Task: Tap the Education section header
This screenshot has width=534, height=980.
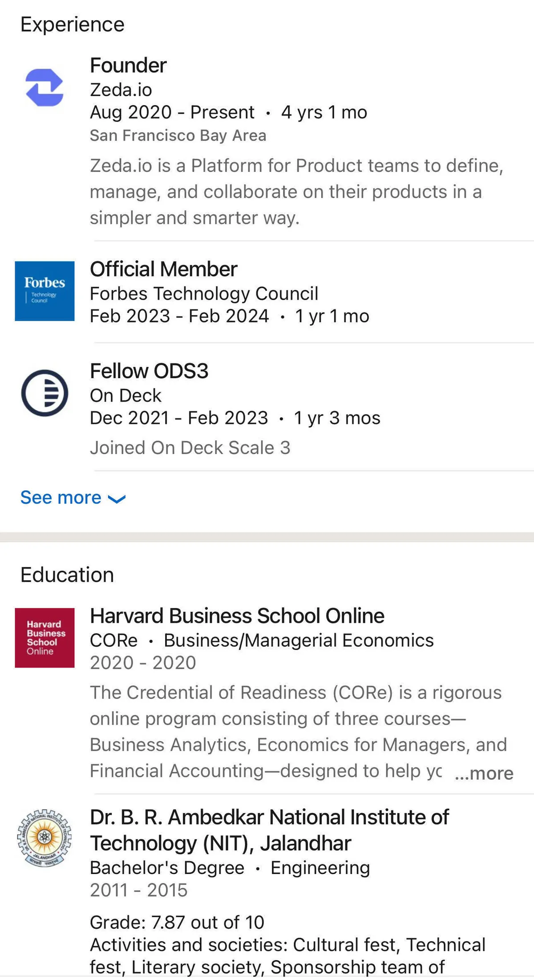Action: tap(67, 575)
